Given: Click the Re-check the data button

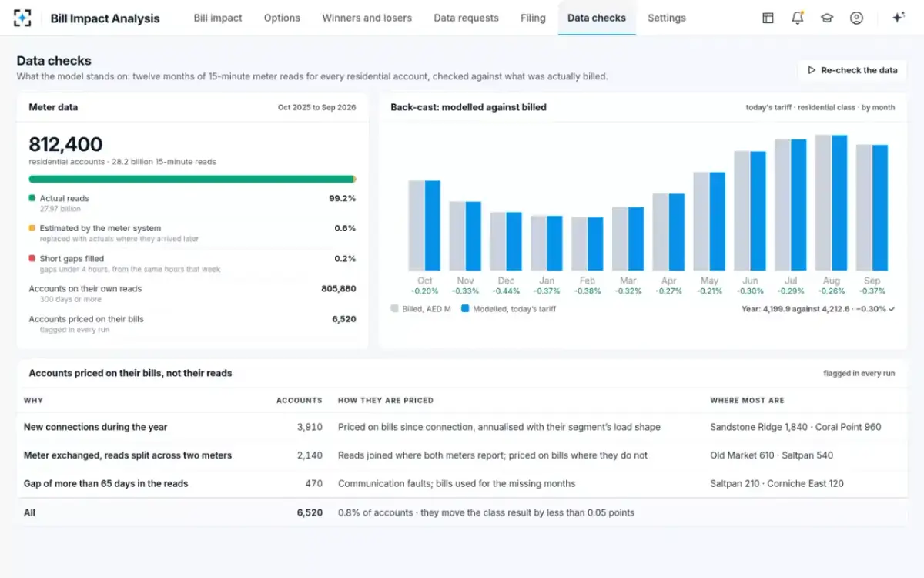Looking at the screenshot, I should 852,70.
